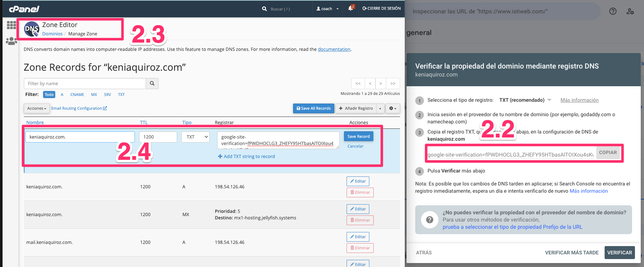
Task: Click the verification TXT string field
Action: click(510, 154)
